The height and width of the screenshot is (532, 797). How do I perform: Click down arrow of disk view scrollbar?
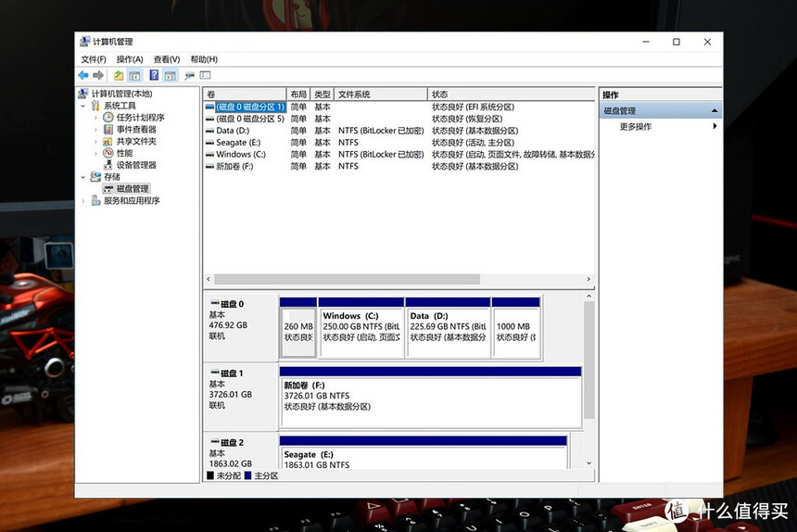pos(589,462)
